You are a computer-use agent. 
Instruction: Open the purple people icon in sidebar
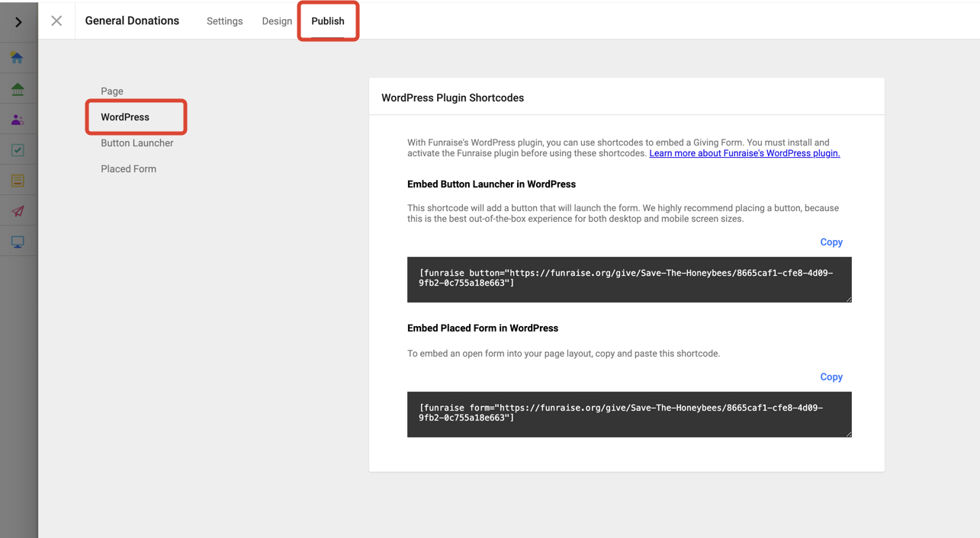tap(17, 120)
